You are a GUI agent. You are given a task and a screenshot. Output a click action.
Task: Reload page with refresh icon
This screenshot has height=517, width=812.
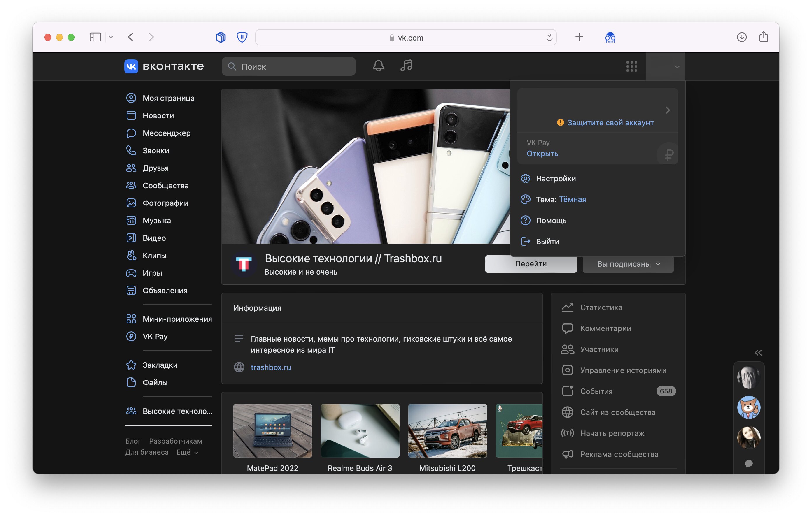(x=549, y=38)
